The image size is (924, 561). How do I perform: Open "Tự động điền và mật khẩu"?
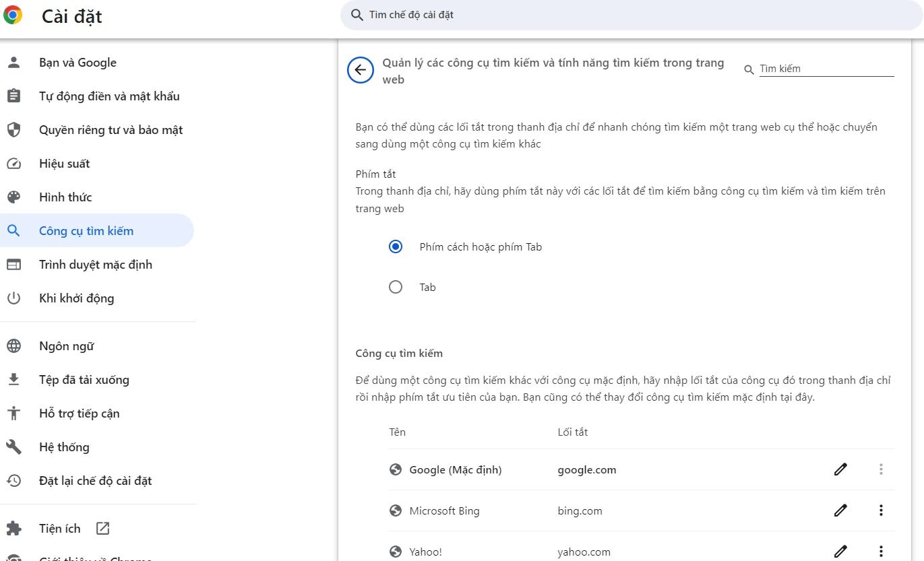click(109, 96)
